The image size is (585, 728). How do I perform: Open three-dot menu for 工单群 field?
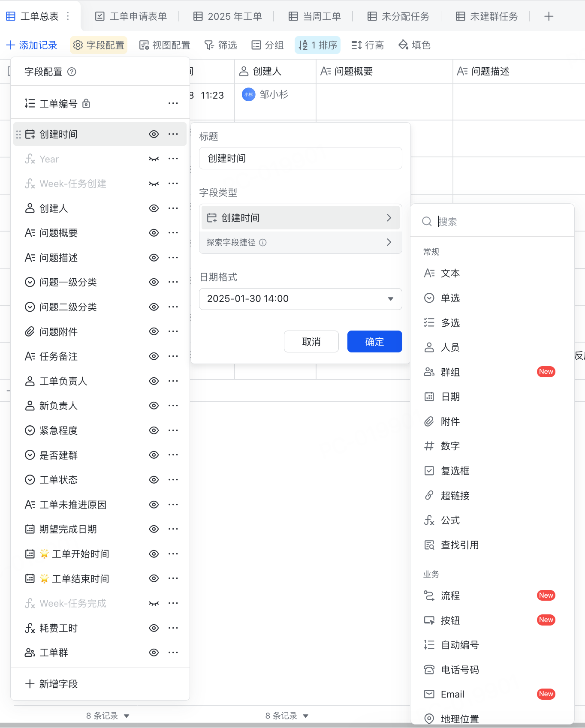click(173, 653)
